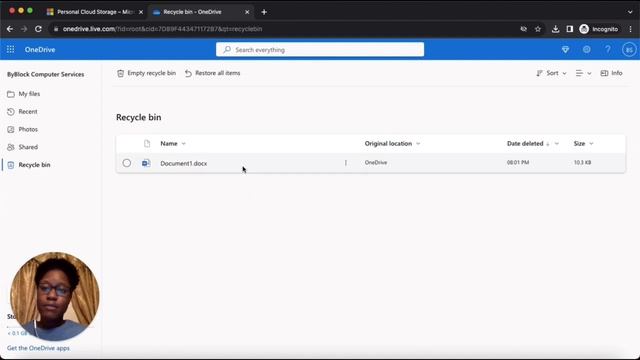The height and width of the screenshot is (360, 640).
Task: Click the 10.3 KB size cell
Action: [582, 162]
